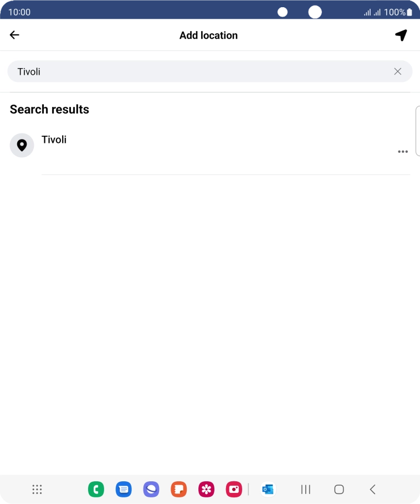Open the Messages app in taskbar
This screenshot has height=504, width=420.
click(x=124, y=490)
